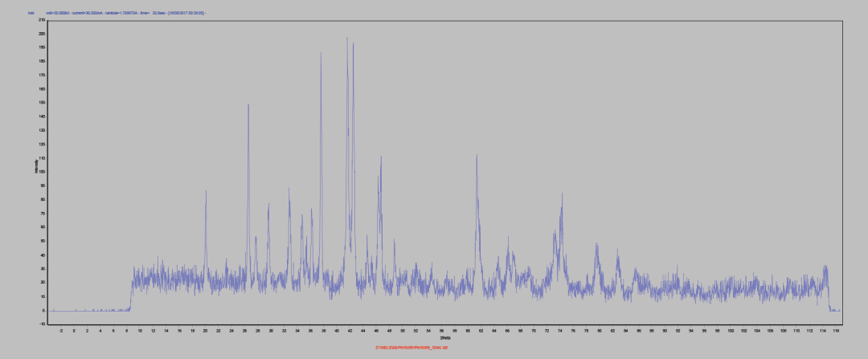Click the tallest diffraction peak near 42 degrees
Image resolution: width=868 pixels, height=359 pixels.
[347, 38]
